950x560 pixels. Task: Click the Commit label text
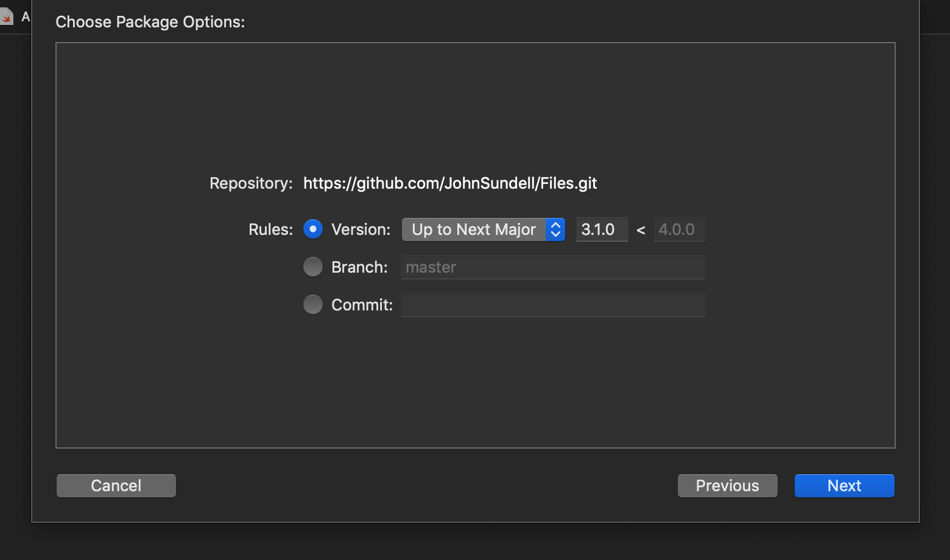click(x=362, y=305)
